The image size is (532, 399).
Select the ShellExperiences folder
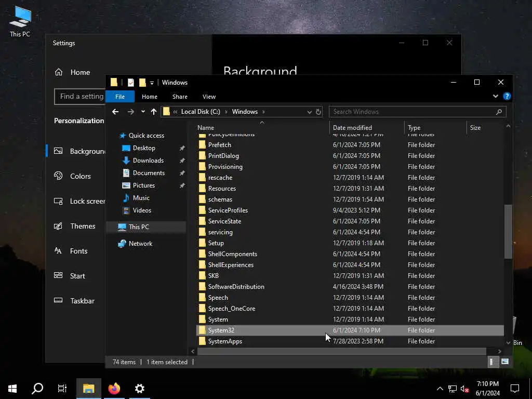click(x=350, y=265)
